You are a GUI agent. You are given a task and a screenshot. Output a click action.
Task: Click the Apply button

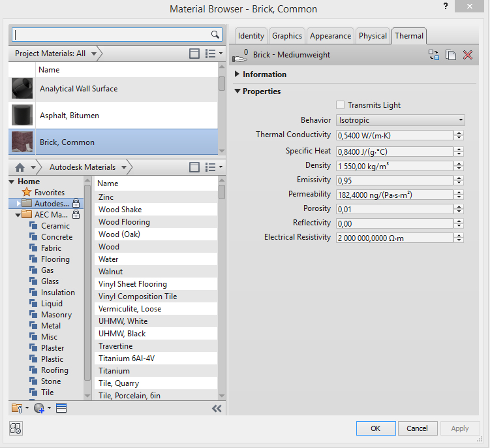pos(460,428)
